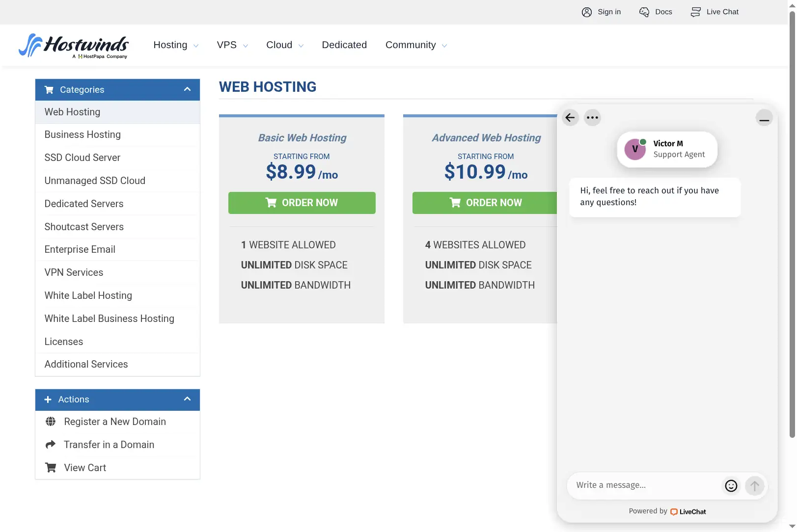Click the 4 WEBSITES ALLOWED text
Image resolution: width=797 pixels, height=532 pixels.
(475, 245)
